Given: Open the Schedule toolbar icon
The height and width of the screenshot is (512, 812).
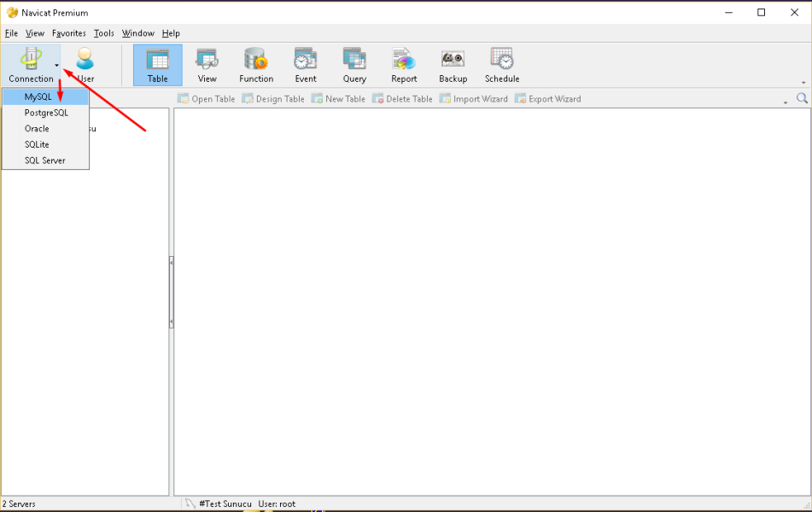Looking at the screenshot, I should point(501,65).
